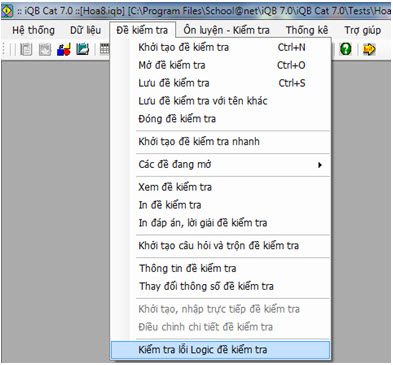Select Xem đề kiểm tra
The height and width of the screenshot is (365, 393).
point(221,187)
